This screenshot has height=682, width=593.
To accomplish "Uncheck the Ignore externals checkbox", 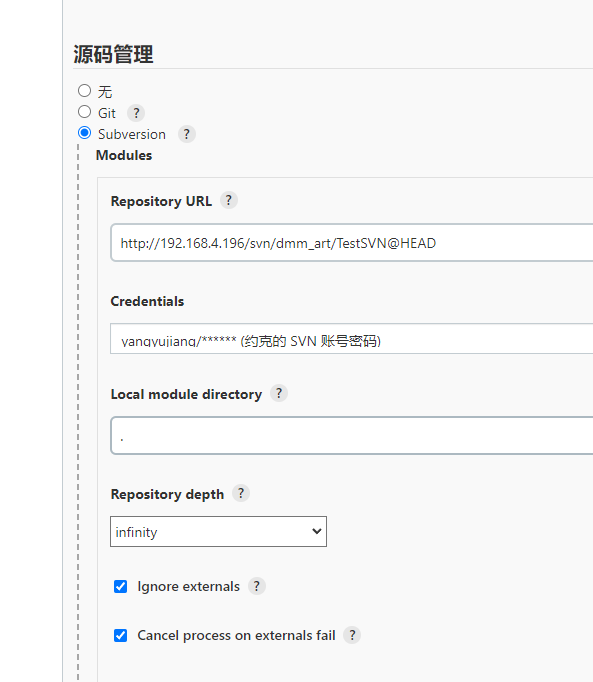I will [121, 586].
